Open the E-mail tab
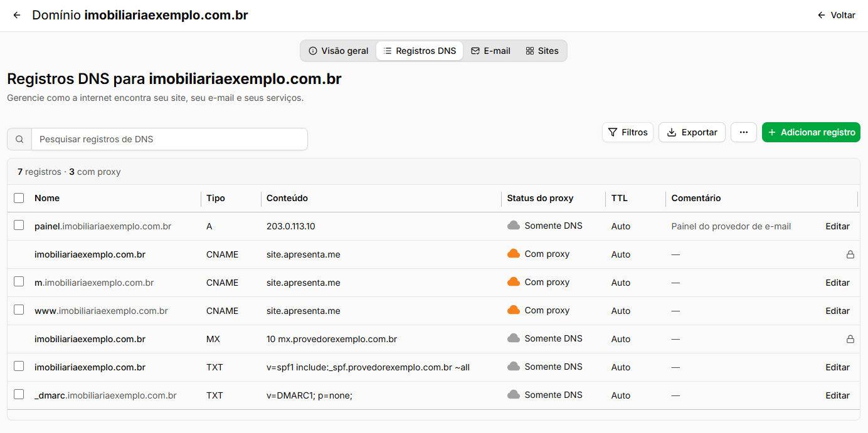 [491, 51]
